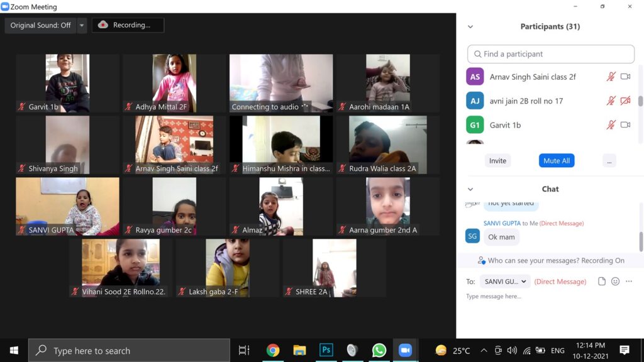Image resolution: width=644 pixels, height=362 pixels.
Task: Expand the Original Sound dropdown arrow
Action: [82, 25]
